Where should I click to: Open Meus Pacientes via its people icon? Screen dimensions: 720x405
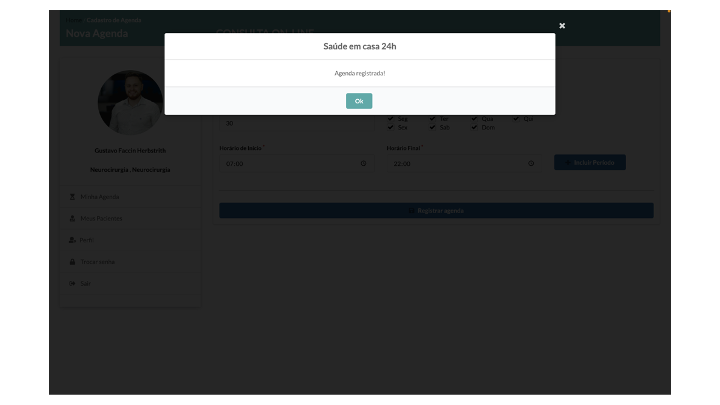[72, 217]
